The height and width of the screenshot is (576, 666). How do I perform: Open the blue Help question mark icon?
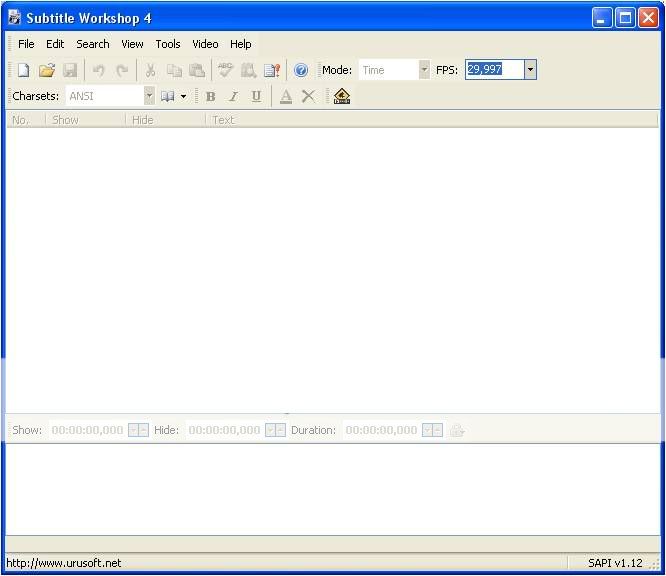pyautogui.click(x=301, y=70)
